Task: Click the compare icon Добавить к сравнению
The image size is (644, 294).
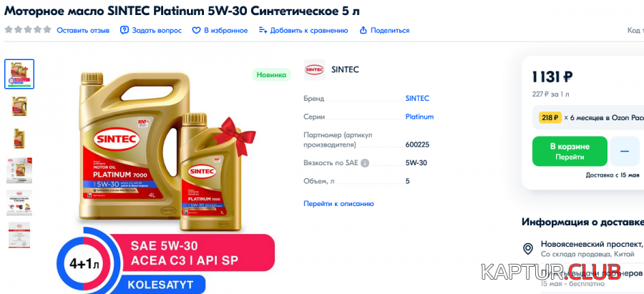Action: 263,30
